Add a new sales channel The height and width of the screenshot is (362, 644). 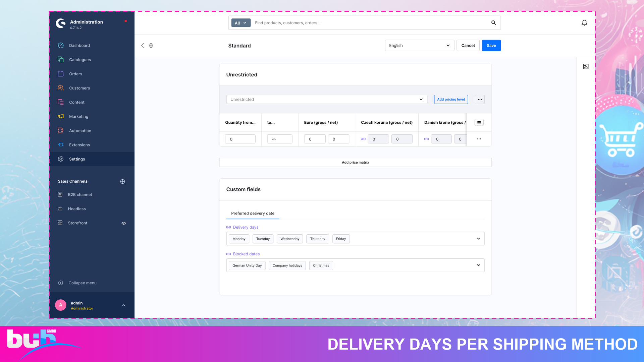pyautogui.click(x=123, y=181)
